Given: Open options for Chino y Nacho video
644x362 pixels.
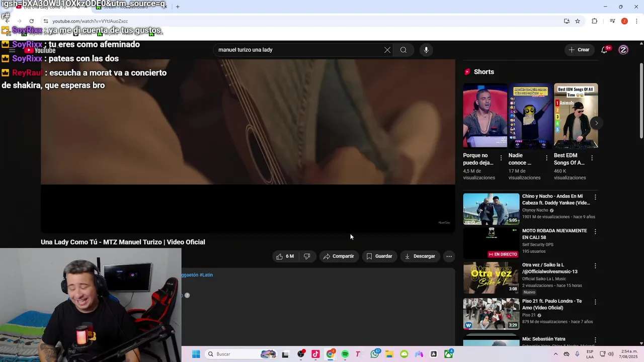Looking at the screenshot, I should click(595, 197).
